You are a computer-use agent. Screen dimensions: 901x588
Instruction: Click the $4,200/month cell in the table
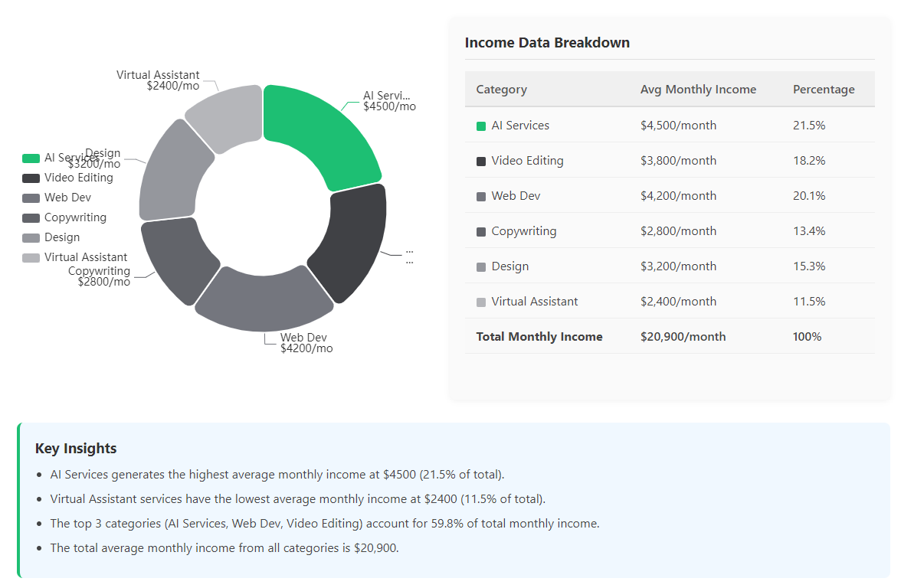pos(678,196)
